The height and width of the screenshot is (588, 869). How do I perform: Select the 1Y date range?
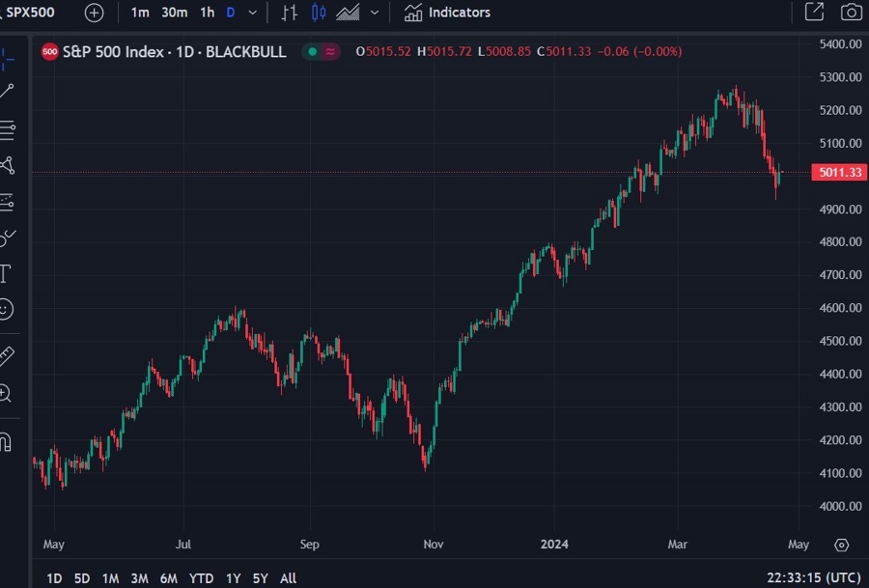234,578
